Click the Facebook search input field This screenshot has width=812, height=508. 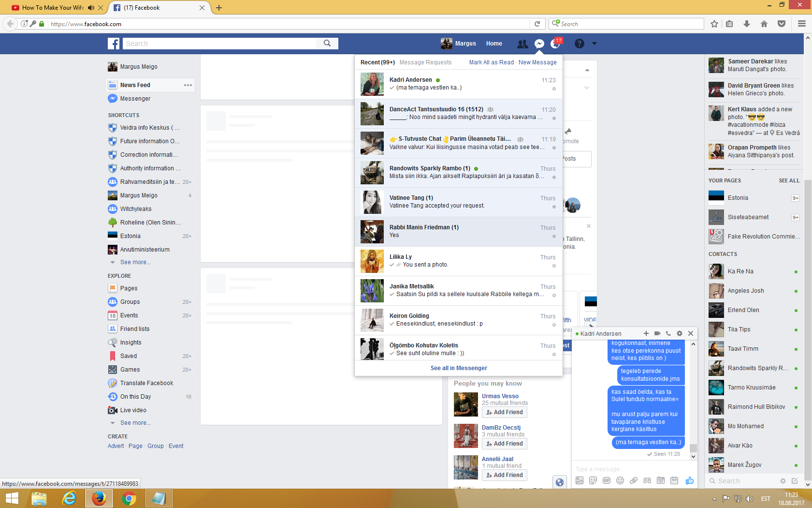tap(219, 44)
